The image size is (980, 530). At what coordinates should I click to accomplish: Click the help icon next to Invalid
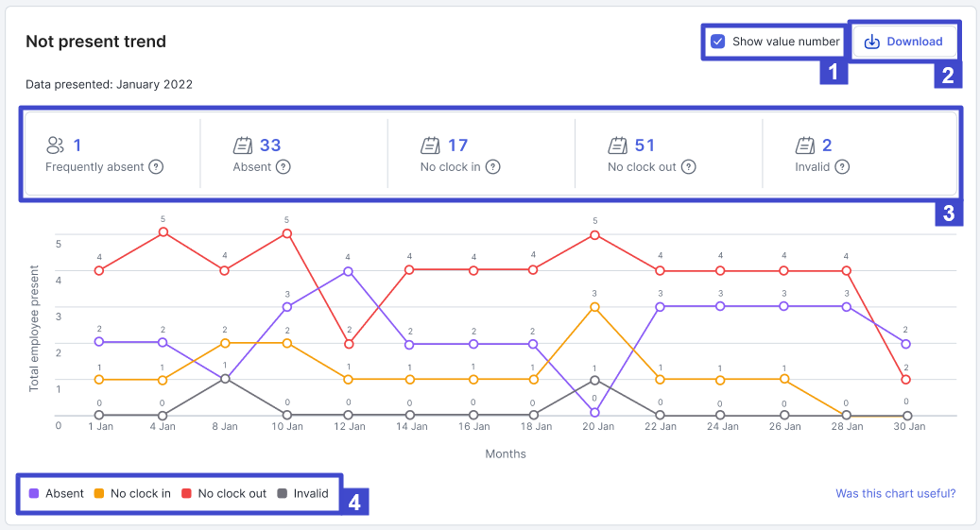click(842, 167)
